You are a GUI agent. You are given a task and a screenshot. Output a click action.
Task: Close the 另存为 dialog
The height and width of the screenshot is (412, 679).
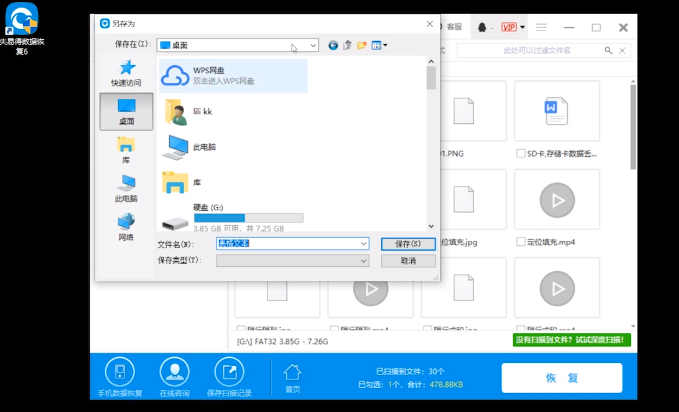click(430, 24)
